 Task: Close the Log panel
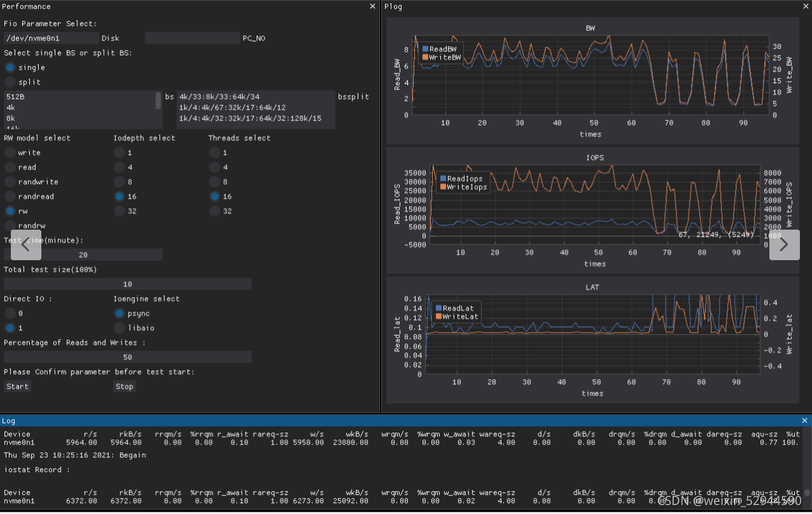click(805, 420)
